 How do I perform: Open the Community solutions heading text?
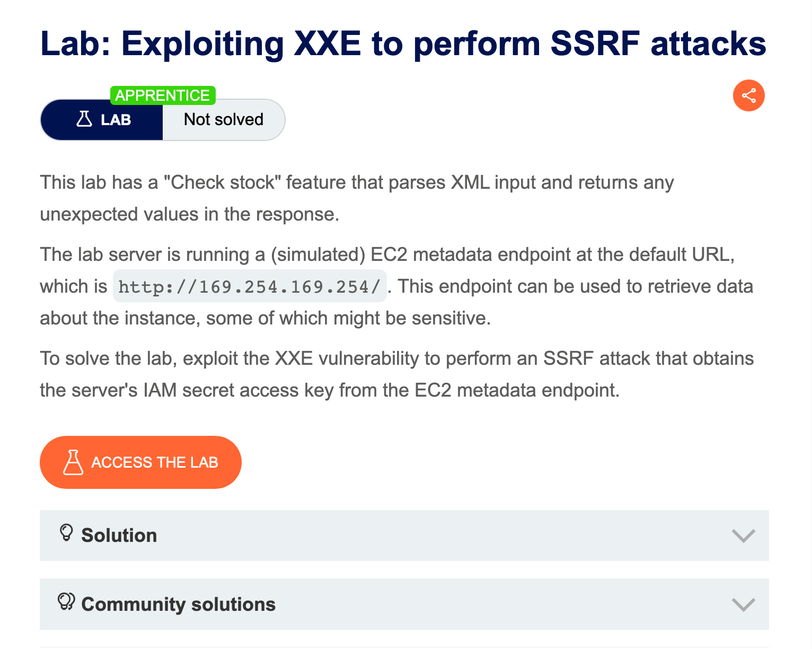[178, 604]
